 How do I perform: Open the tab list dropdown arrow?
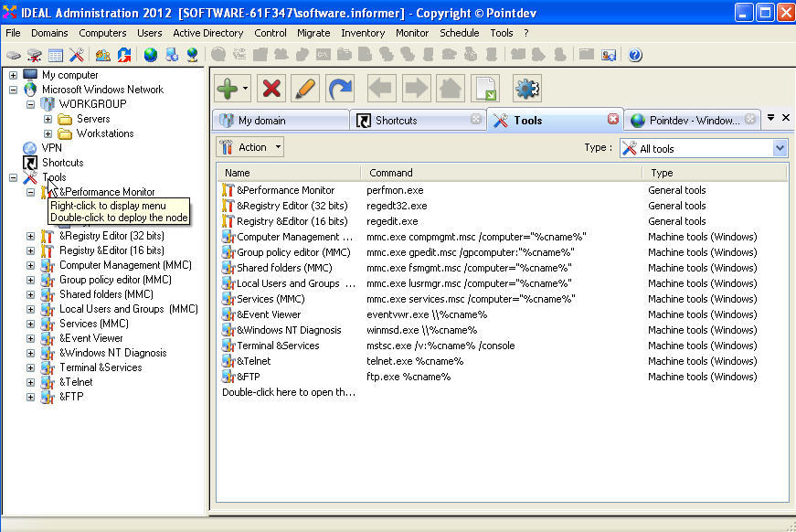(770, 118)
